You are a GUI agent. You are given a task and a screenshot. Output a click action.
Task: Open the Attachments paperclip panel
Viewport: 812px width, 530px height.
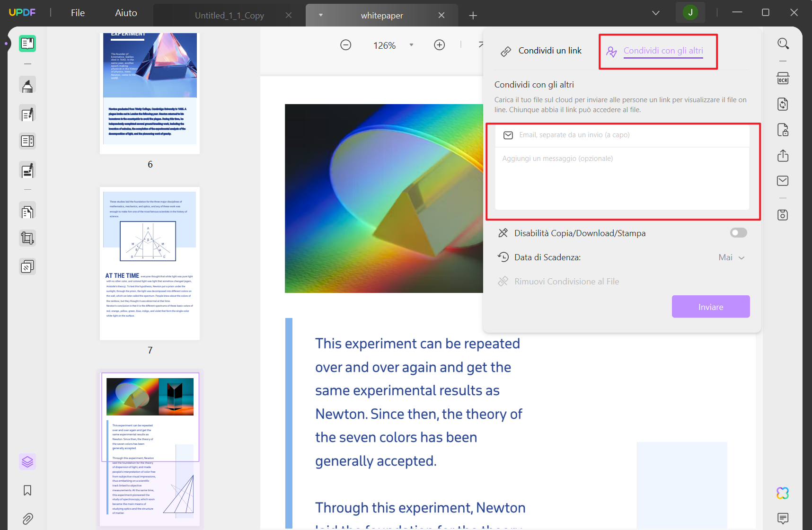pyautogui.click(x=27, y=519)
